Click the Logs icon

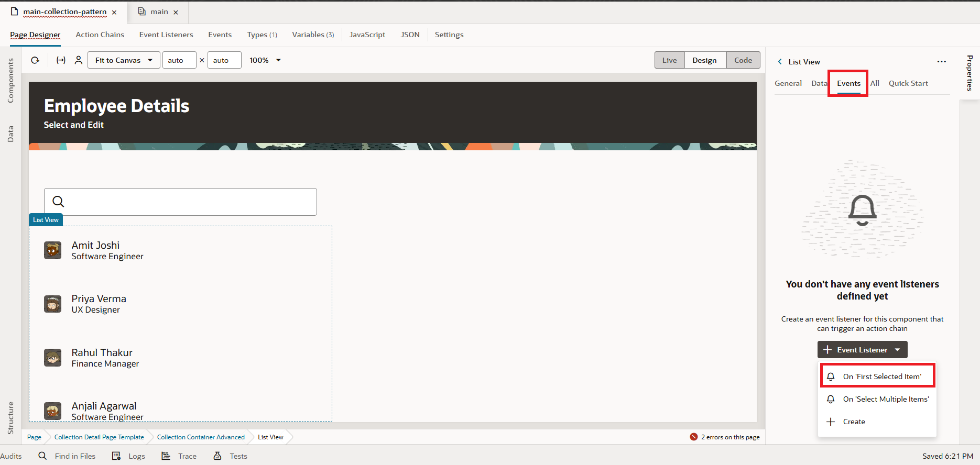point(116,456)
